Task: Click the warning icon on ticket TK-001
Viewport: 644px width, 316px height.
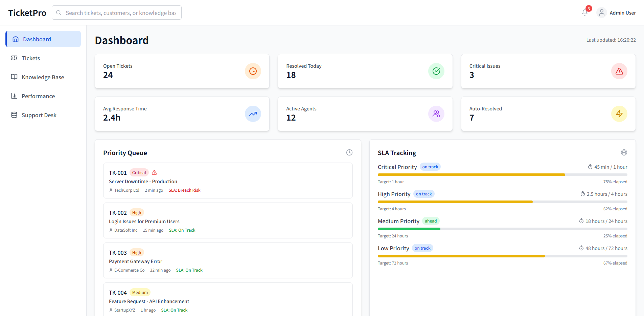Action: tap(154, 172)
